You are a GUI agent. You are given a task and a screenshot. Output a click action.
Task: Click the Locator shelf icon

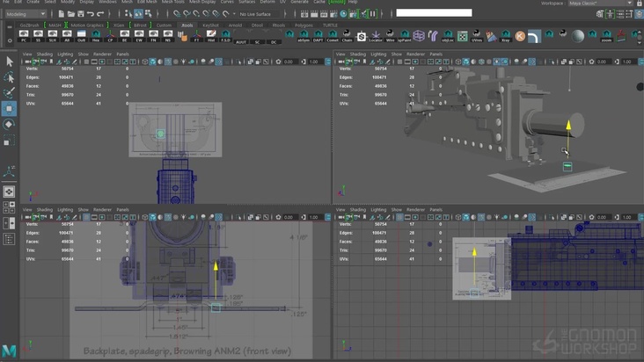coord(376,36)
